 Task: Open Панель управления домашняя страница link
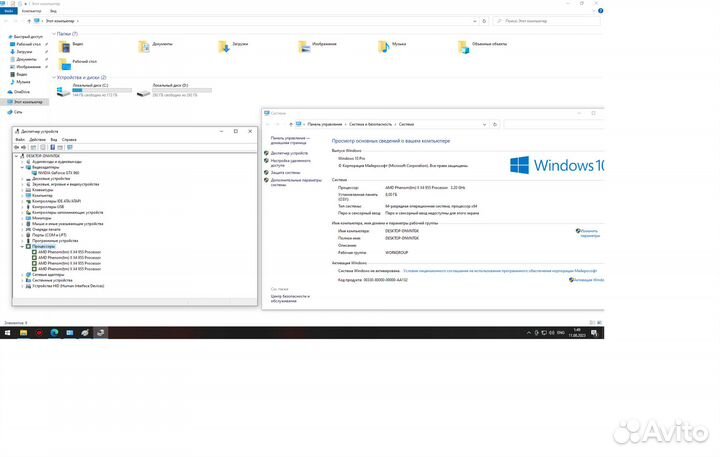[x=290, y=141]
